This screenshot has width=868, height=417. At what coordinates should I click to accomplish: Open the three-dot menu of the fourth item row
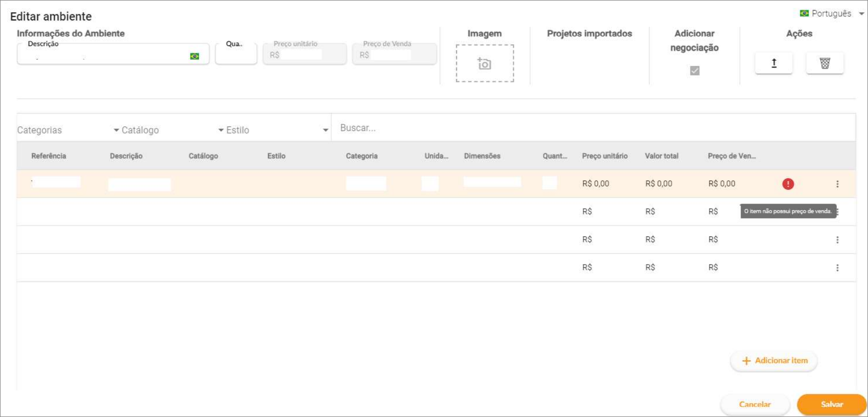coord(837,268)
